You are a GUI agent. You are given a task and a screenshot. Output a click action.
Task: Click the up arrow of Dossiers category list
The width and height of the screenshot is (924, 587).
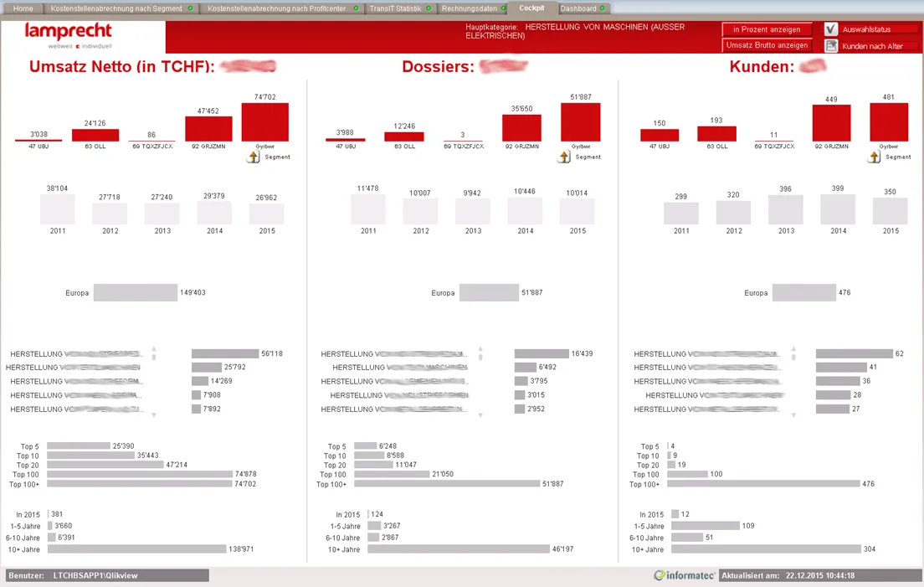click(480, 349)
